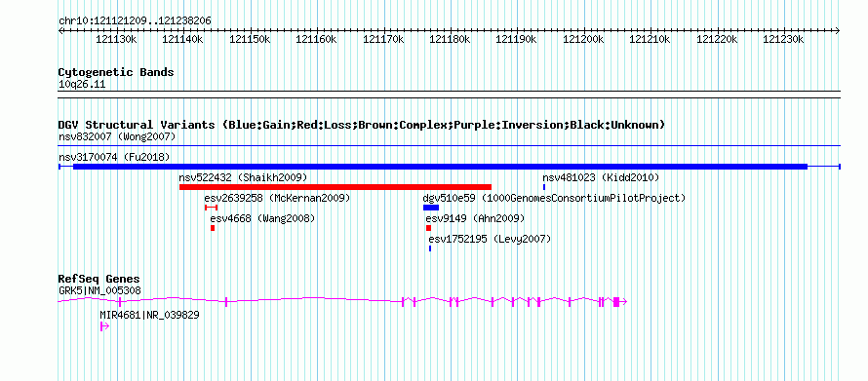The width and height of the screenshot is (868, 381).
Task: Click the 121200k ruler tick label
Action: coord(582,39)
